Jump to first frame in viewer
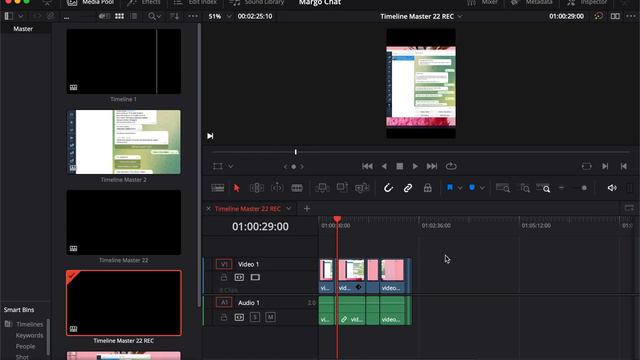This screenshot has height=360, width=640. pos(367,166)
